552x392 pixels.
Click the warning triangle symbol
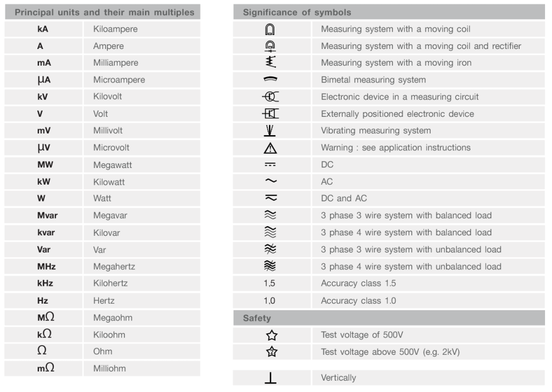(271, 148)
